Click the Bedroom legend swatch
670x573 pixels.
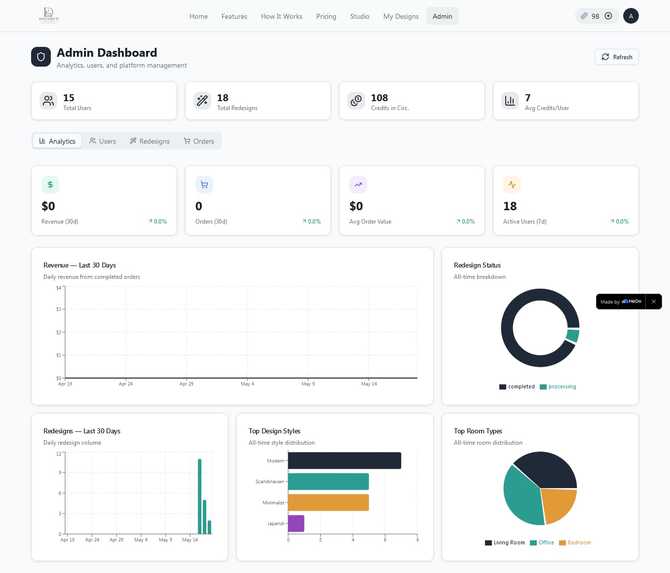[562, 543]
